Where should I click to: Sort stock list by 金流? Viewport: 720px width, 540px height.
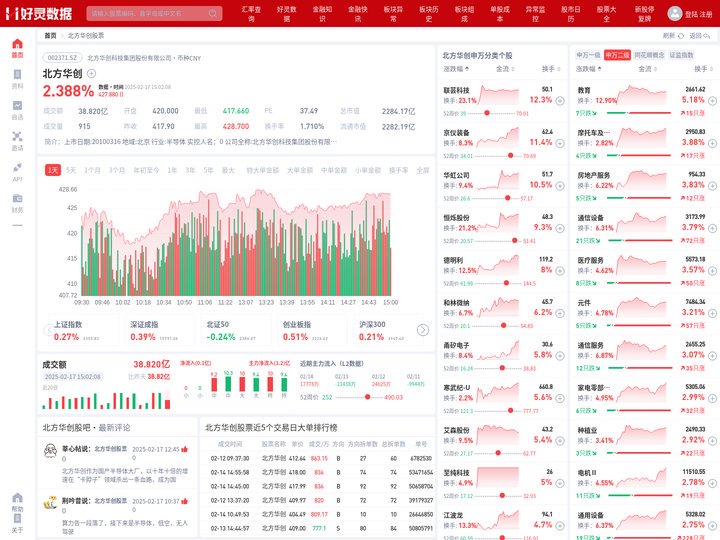(x=505, y=69)
